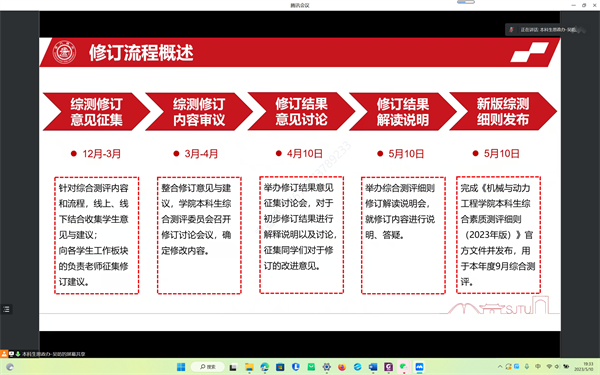Open the battery tray icon
The image size is (600, 375).
tap(566, 367)
